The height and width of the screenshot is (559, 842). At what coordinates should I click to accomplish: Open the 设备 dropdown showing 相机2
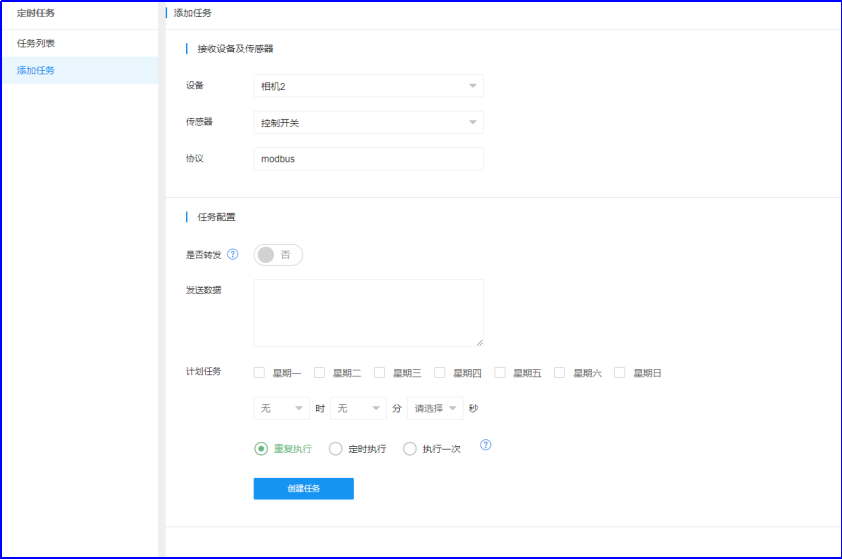[368, 86]
